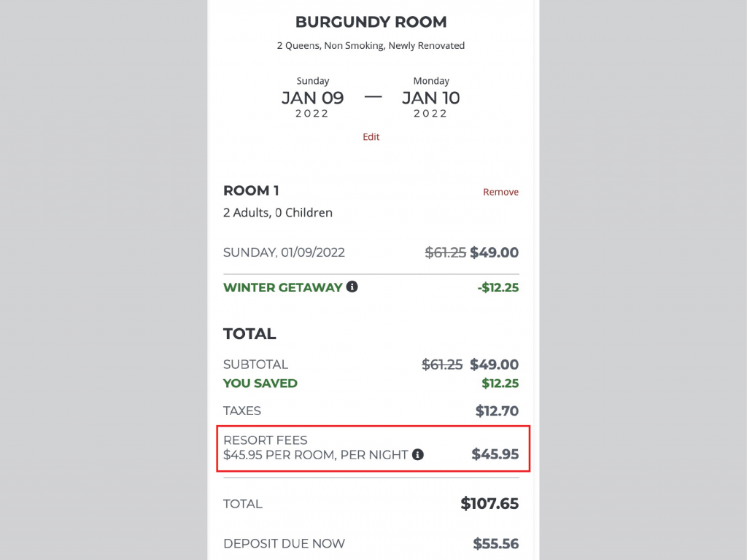Click the Winter Getaway promotion label
The image size is (747, 560).
tap(283, 287)
